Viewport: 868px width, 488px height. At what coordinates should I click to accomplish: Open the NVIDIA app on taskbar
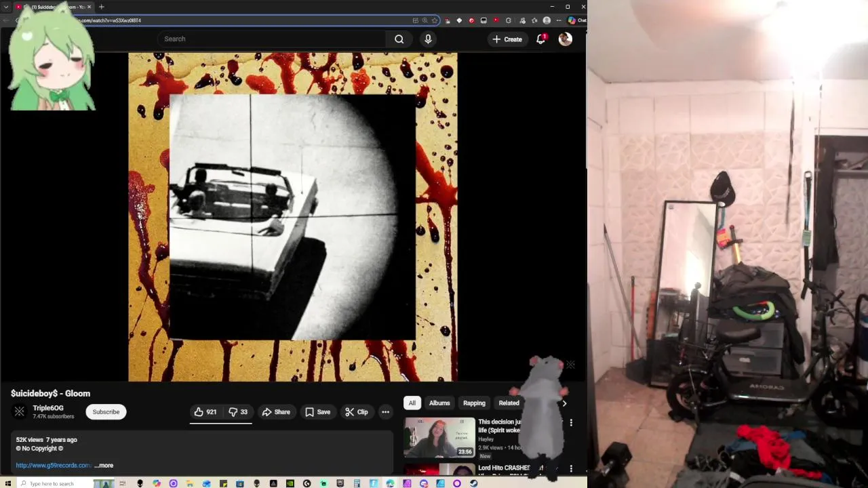pyautogui.click(x=290, y=483)
